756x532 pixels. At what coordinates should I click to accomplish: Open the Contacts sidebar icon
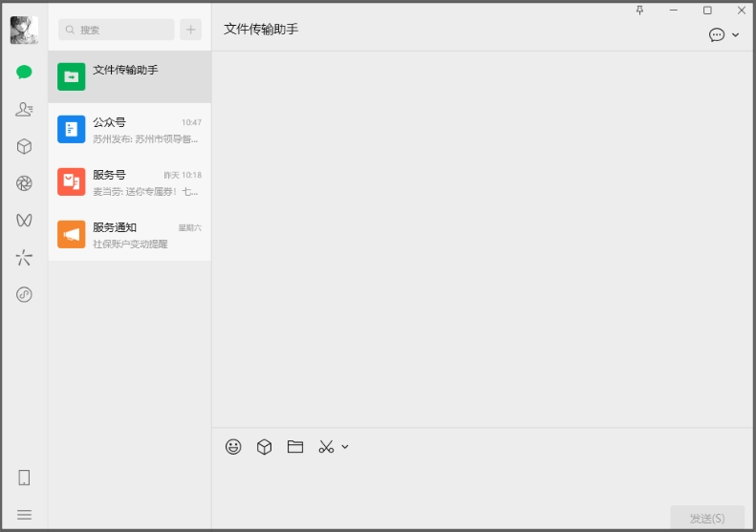point(24,110)
